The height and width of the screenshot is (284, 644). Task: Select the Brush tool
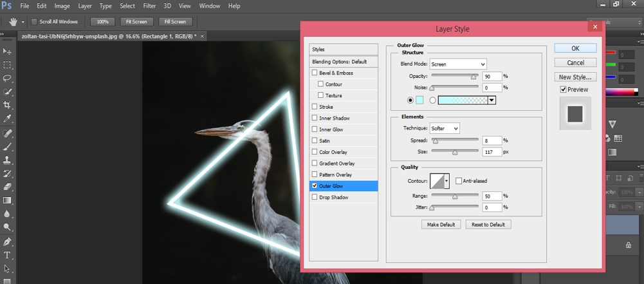pos(7,147)
